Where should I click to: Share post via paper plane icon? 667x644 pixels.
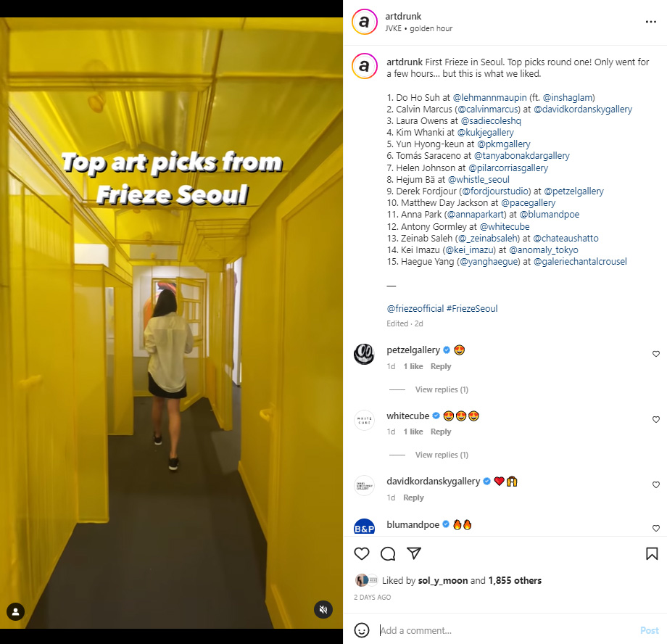[414, 553]
